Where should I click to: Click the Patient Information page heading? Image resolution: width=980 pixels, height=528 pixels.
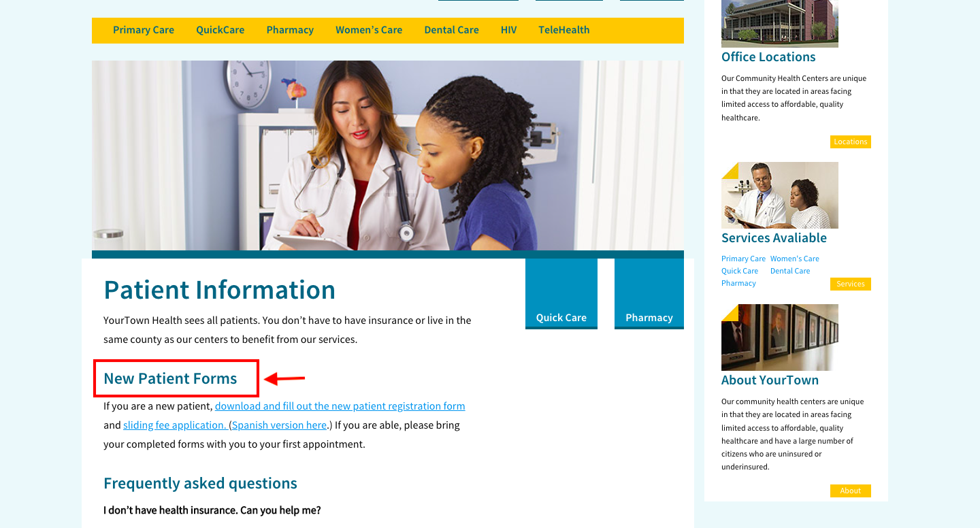tap(219, 290)
